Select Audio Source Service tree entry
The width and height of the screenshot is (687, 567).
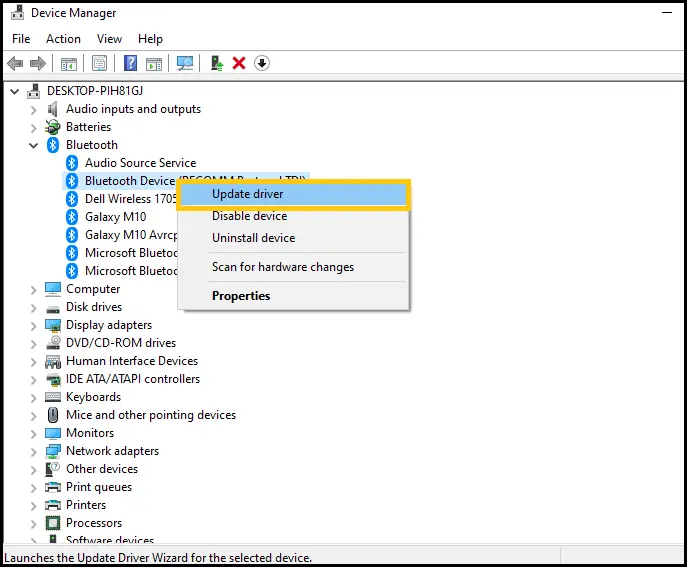point(141,163)
